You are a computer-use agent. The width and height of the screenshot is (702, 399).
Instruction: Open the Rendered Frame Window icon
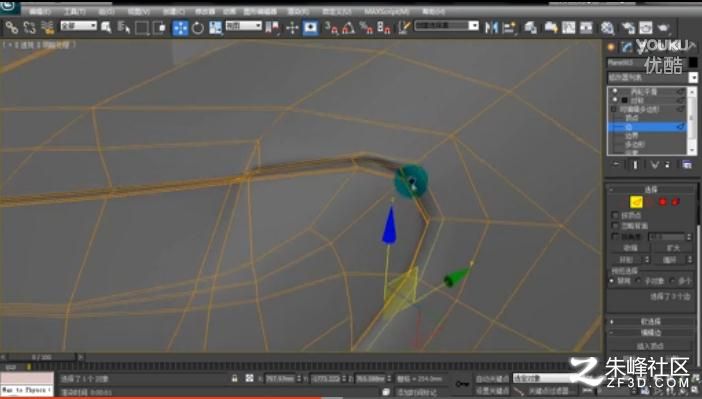(646, 28)
